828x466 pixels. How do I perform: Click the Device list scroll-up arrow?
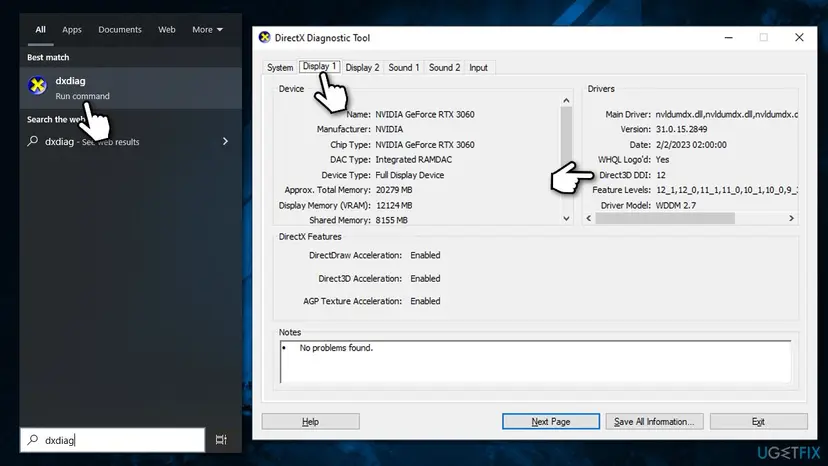point(566,100)
